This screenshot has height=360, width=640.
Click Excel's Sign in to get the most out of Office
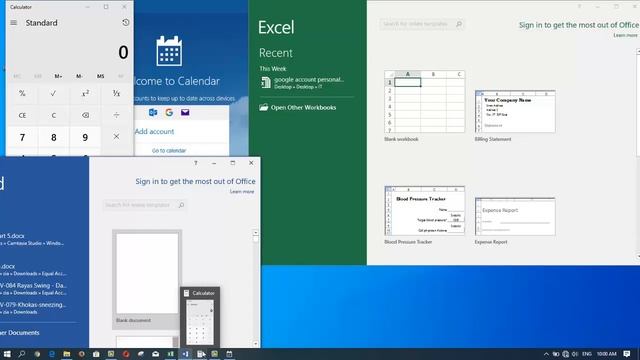tap(578, 25)
